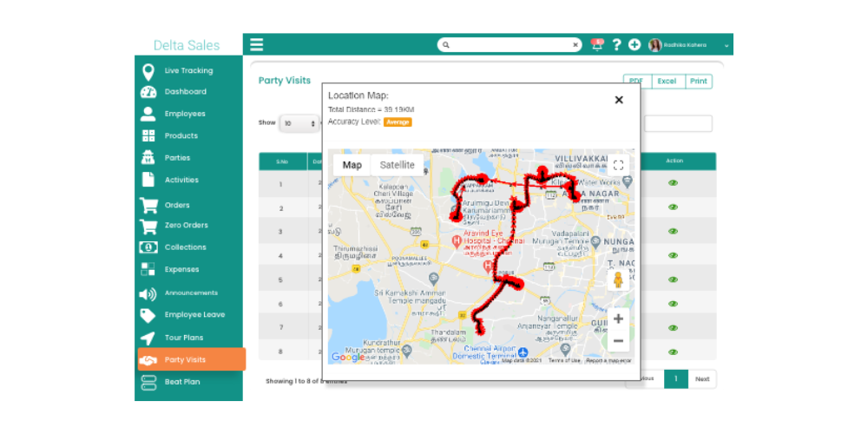The height and width of the screenshot is (434, 868).
Task: Zoom out on the map
Action: [618, 340]
